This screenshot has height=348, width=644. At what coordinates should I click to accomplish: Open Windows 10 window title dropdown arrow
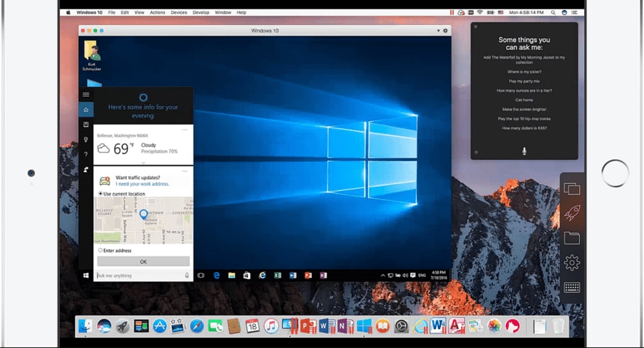(439, 30)
